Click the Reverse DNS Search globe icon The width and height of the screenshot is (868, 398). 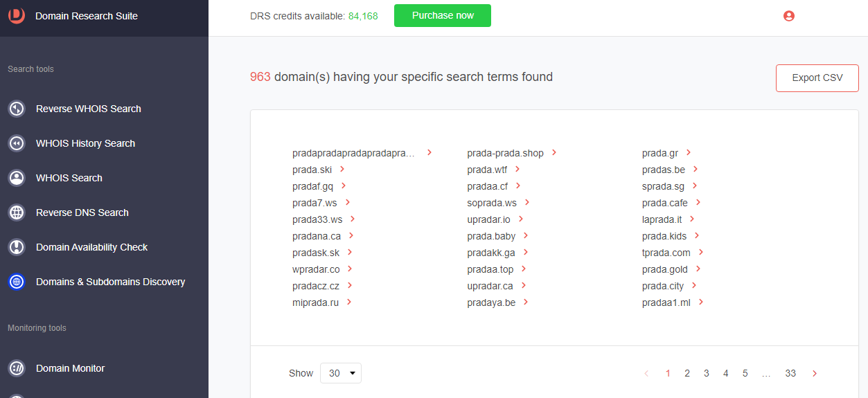coord(17,212)
